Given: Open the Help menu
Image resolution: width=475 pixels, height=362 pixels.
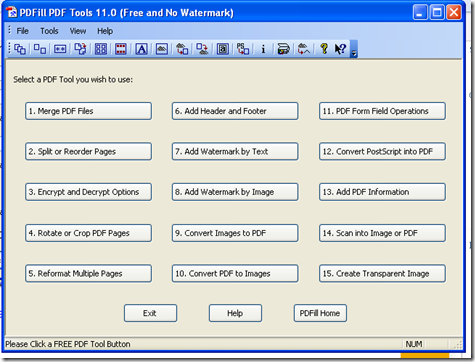Looking at the screenshot, I should click(105, 31).
